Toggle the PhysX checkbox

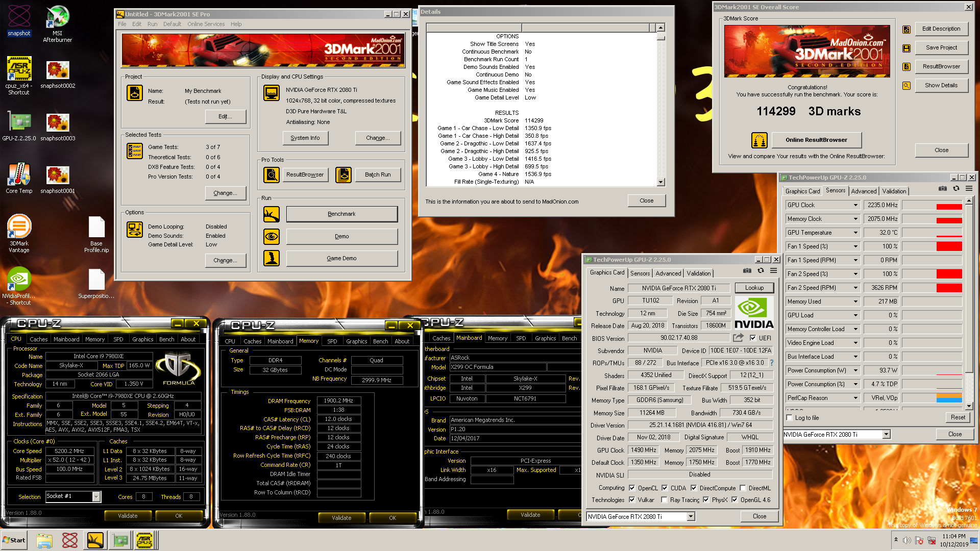pos(706,499)
